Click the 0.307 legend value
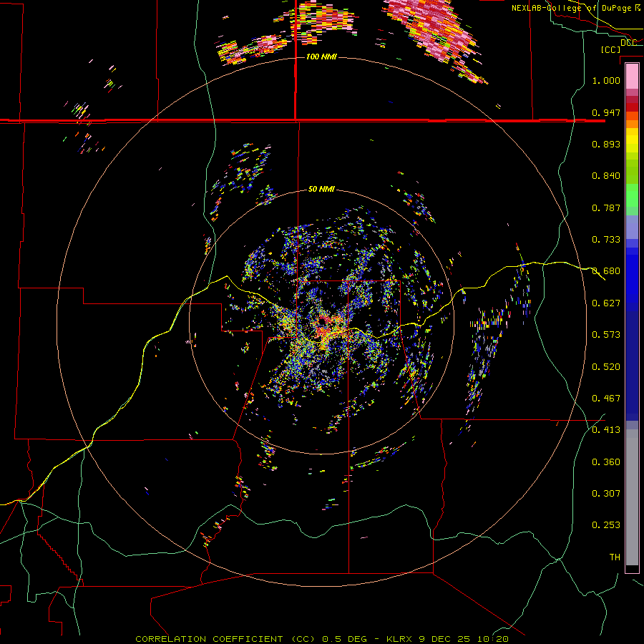The height and width of the screenshot is (644, 644). (x=606, y=493)
